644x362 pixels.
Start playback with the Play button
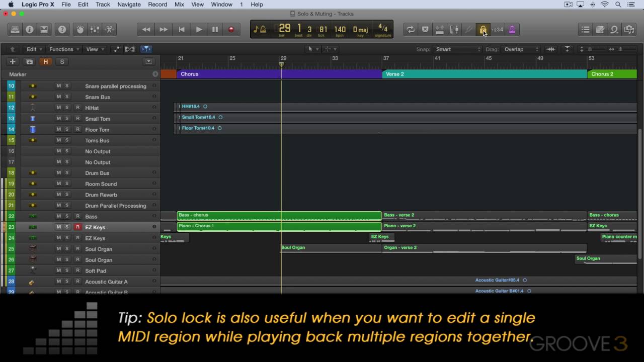(199, 30)
